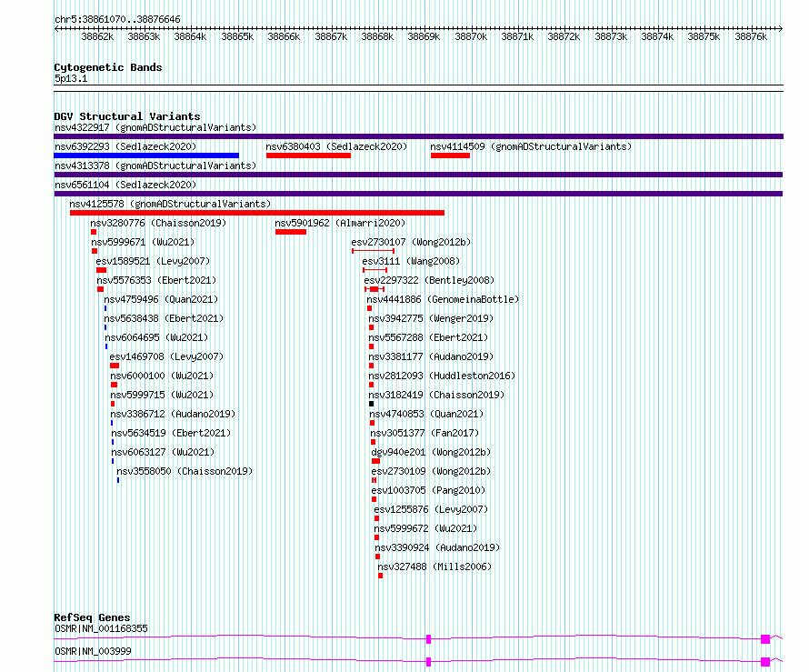
Task: Click nsv4125578 (gnomADStructuralVariants) label
Action: pyautogui.click(x=170, y=204)
